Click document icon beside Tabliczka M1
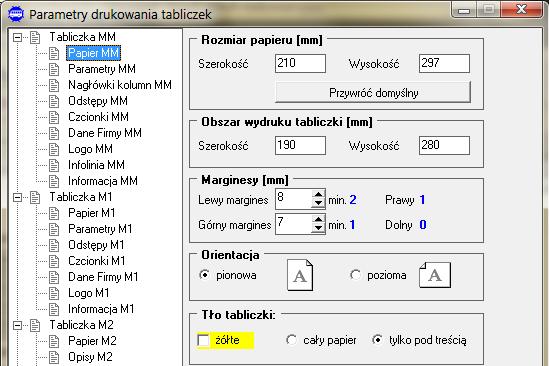 pyautogui.click(x=35, y=198)
